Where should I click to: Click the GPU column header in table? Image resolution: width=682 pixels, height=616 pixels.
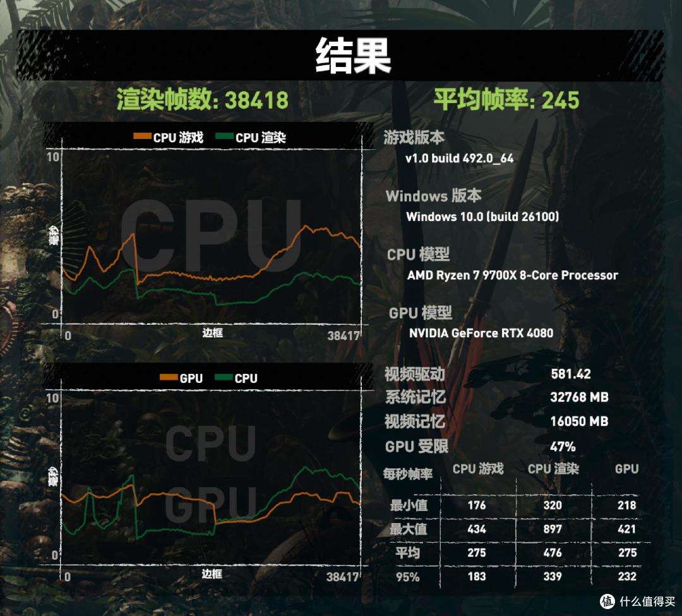coord(627,469)
